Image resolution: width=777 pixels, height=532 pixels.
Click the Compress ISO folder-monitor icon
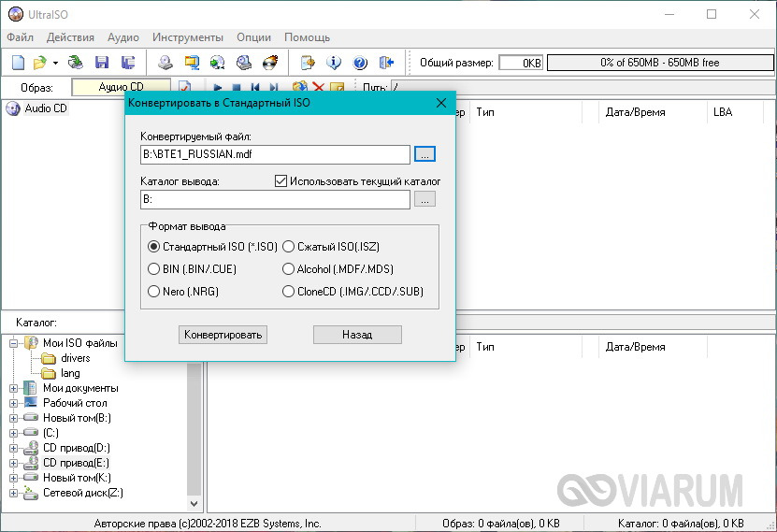tap(192, 63)
